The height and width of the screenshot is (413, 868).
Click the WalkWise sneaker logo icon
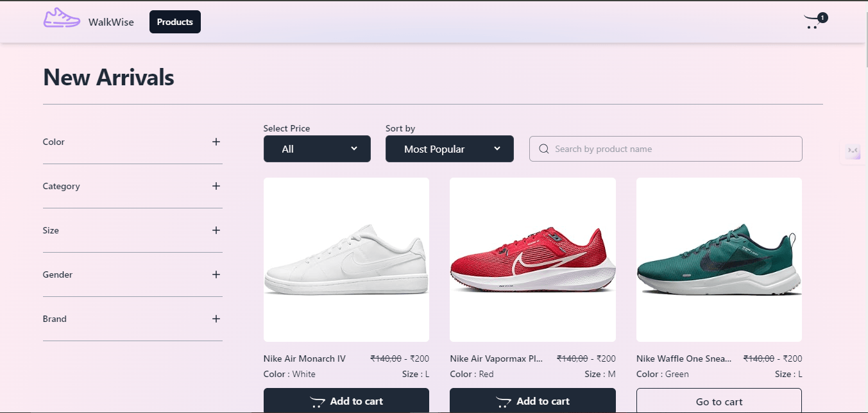pyautogui.click(x=62, y=18)
